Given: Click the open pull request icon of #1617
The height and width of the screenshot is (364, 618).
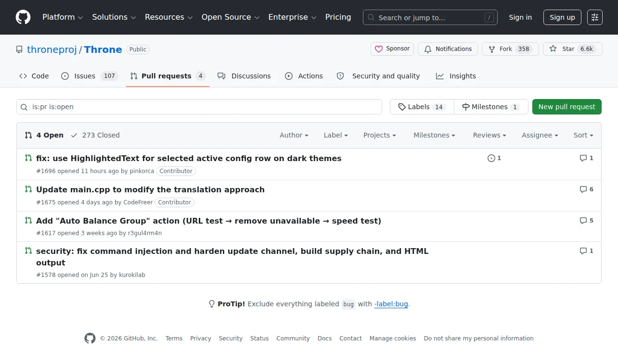Looking at the screenshot, I should [28, 220].
